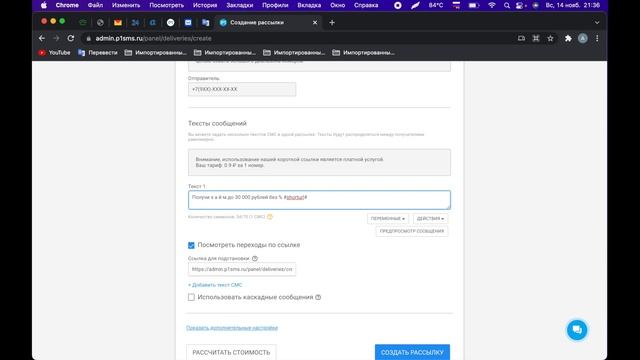This screenshot has height=360, width=640.
Task: Click the character count help icon
Action: pos(270,217)
